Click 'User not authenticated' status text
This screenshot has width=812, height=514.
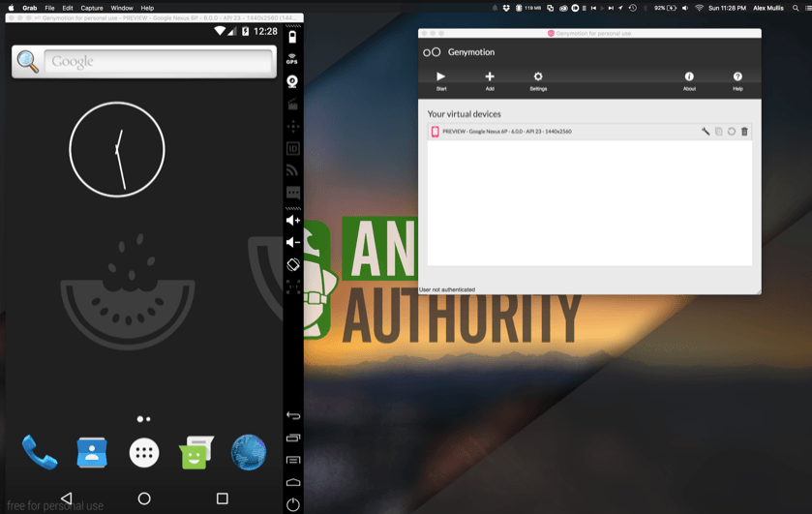click(x=447, y=289)
